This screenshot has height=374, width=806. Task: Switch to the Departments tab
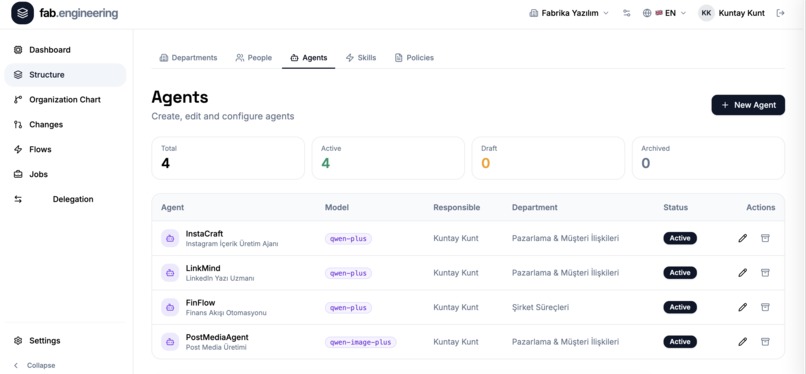coord(189,58)
